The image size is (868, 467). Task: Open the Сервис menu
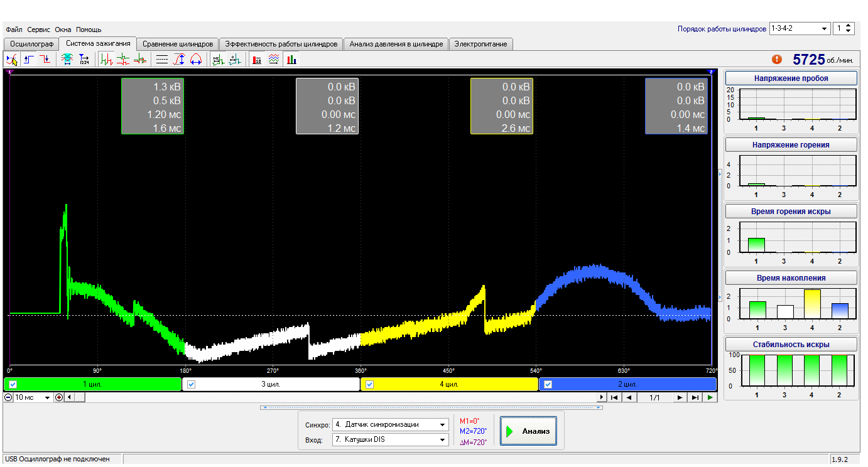click(x=39, y=30)
